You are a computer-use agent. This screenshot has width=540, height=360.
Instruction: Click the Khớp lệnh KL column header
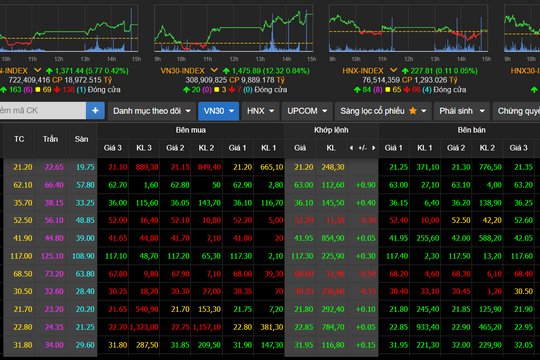pyautogui.click(x=331, y=148)
